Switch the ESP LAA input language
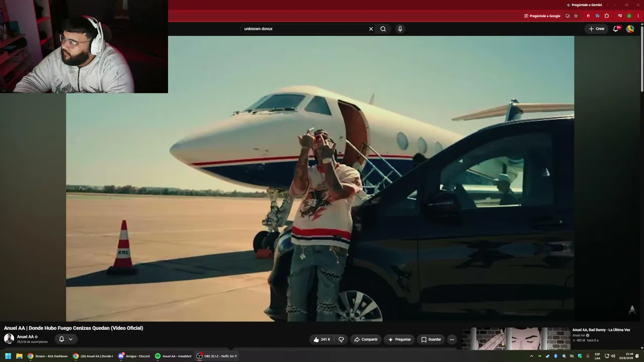Image resolution: width=644 pixels, height=362 pixels. (x=597, y=356)
